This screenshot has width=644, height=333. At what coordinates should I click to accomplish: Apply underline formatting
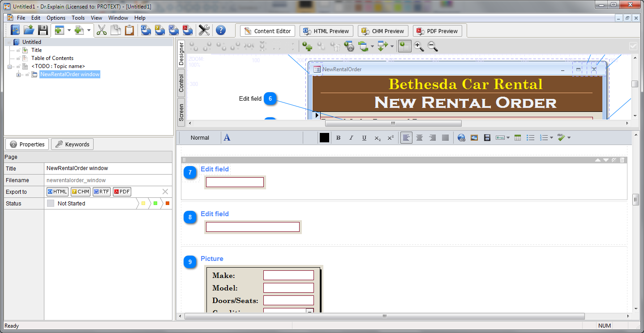(x=364, y=138)
